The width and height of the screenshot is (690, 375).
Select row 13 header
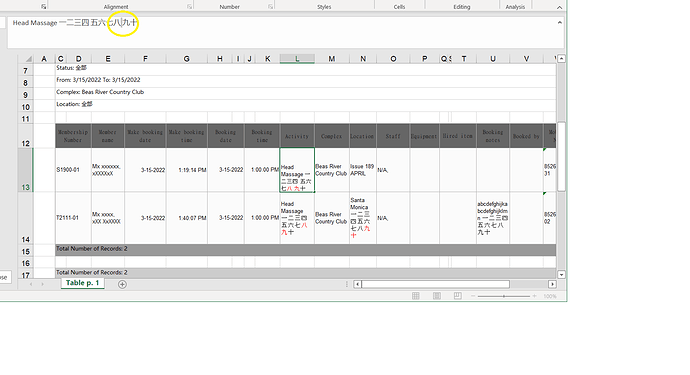click(x=26, y=170)
